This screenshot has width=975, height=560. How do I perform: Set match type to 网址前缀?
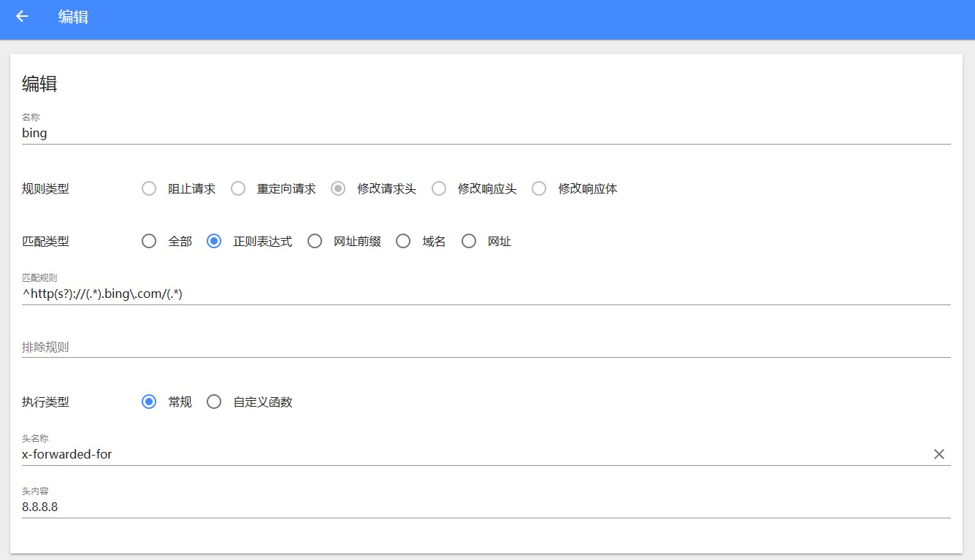tap(315, 241)
